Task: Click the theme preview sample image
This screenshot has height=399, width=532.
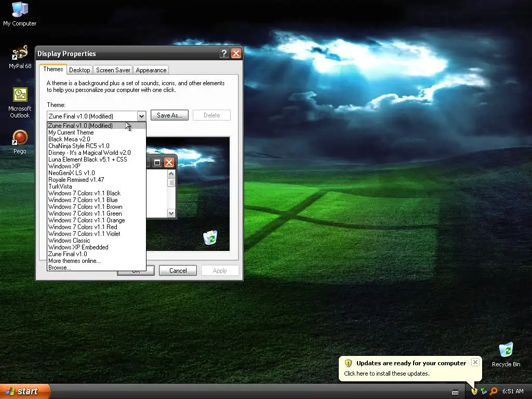Action: coord(188,194)
